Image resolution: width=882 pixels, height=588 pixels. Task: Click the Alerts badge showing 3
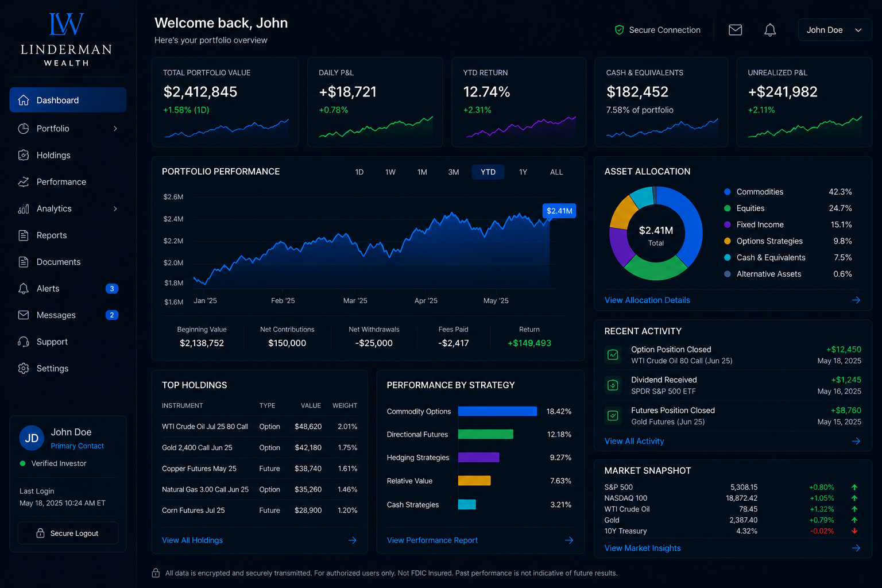click(112, 288)
